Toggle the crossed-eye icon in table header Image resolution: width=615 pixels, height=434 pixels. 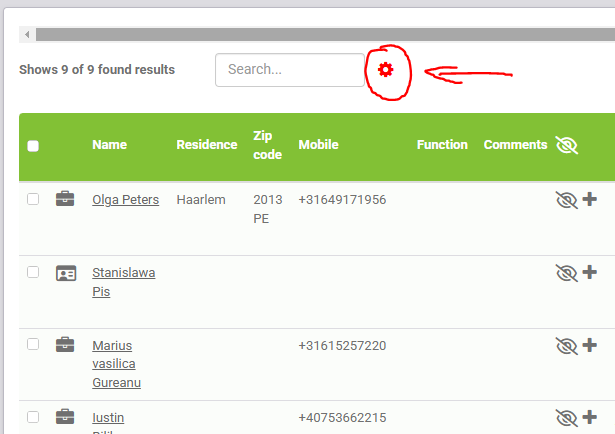(x=566, y=145)
